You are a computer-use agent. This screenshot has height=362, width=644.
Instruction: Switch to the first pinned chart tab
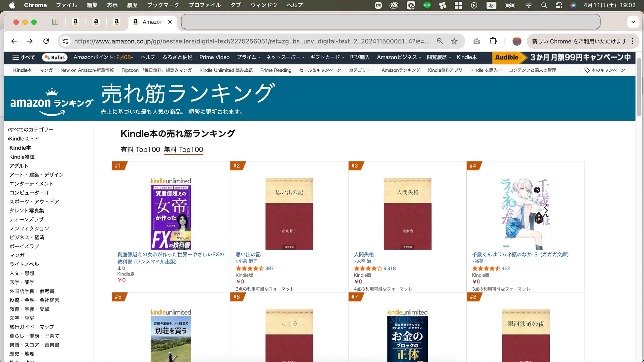tap(55, 22)
